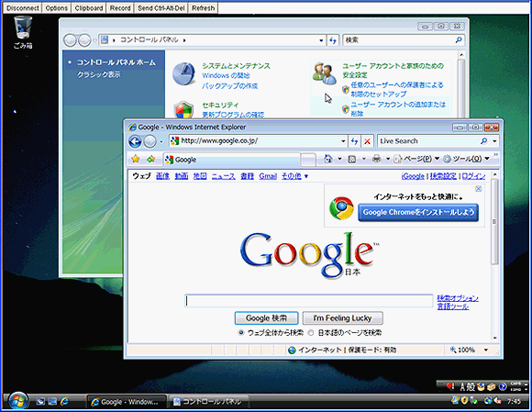Click the System and Maintenance icon
The image size is (532, 412).
[183, 73]
